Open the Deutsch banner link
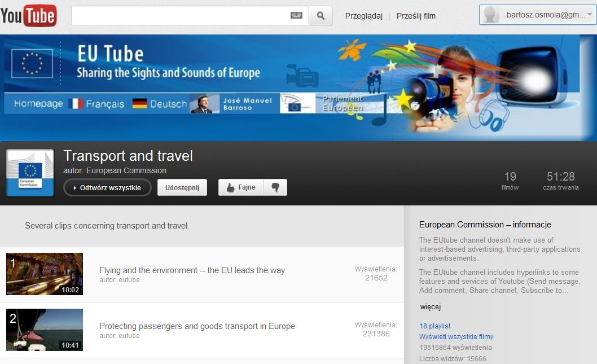 pos(168,104)
